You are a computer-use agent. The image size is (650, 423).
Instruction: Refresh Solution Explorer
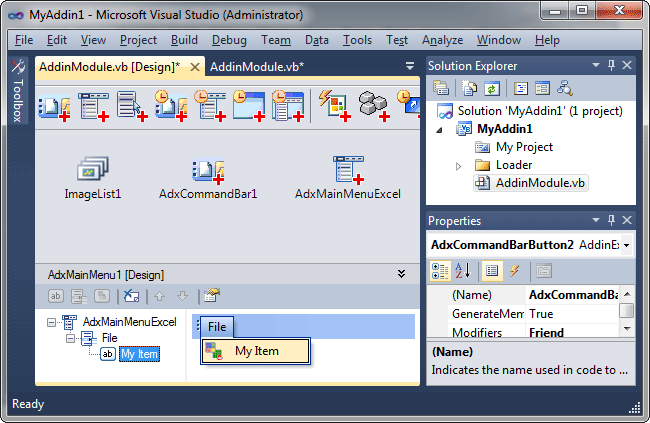click(492, 88)
